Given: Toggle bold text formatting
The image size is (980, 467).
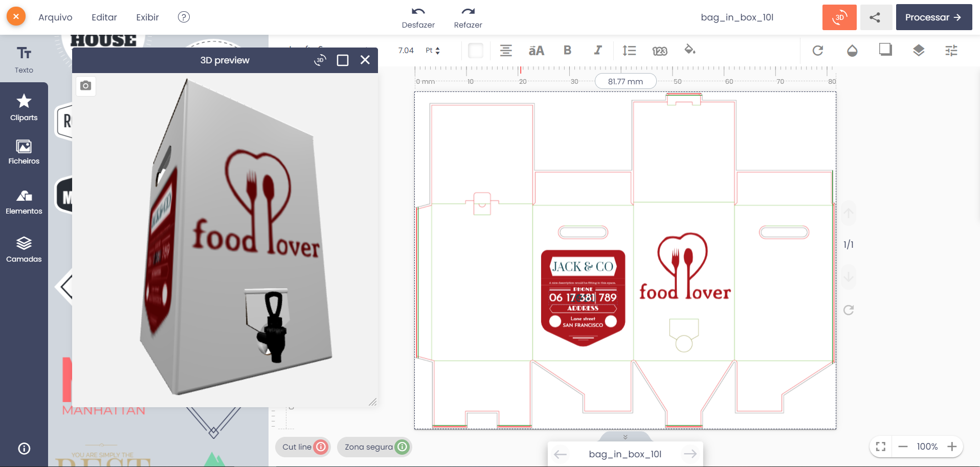Looking at the screenshot, I should [x=567, y=50].
